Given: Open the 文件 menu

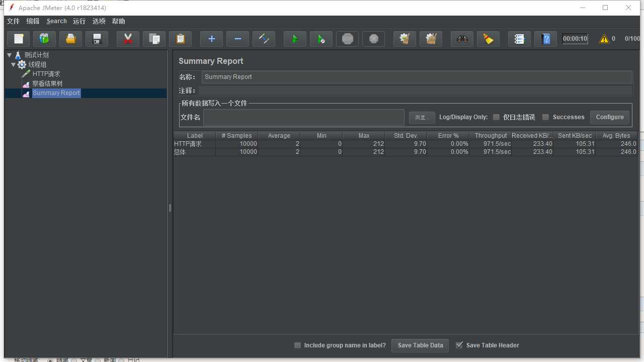Looking at the screenshot, I should click(13, 21).
